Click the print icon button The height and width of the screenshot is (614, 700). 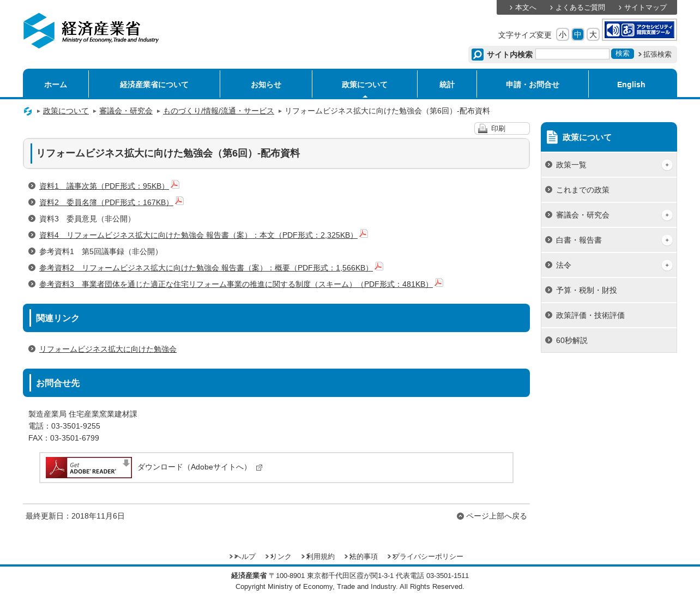click(482, 129)
